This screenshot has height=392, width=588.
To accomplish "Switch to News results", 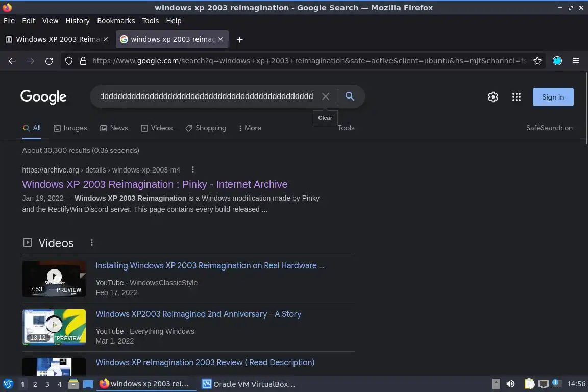I will [x=114, y=128].
